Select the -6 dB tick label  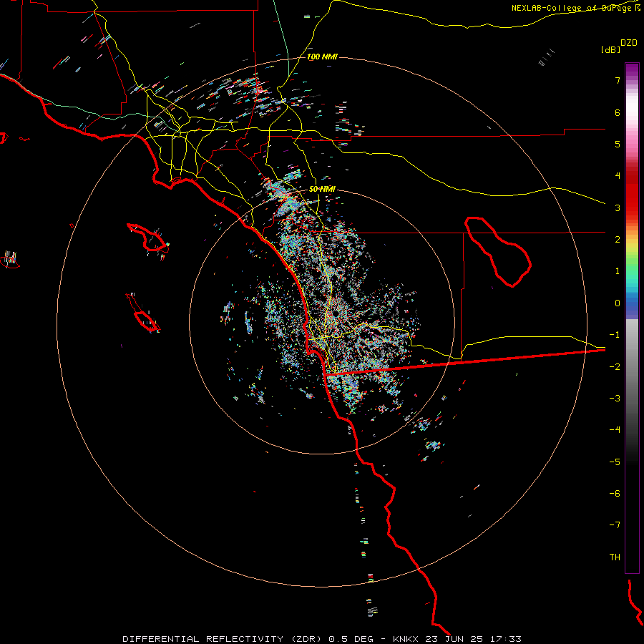615,494
